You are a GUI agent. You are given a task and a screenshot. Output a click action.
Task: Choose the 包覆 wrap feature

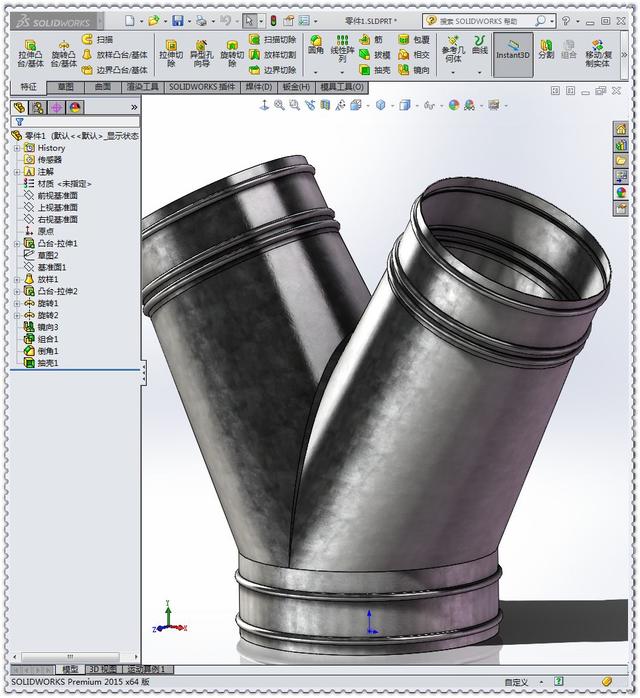[414, 40]
